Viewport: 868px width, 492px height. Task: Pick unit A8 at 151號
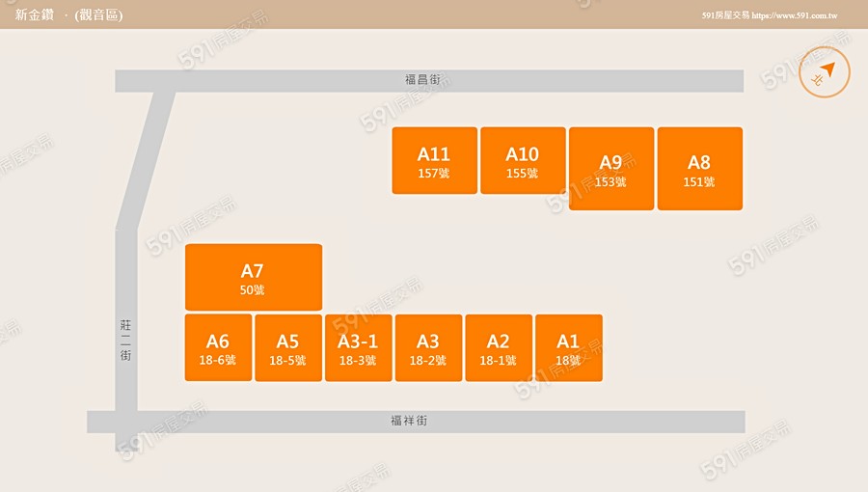coord(699,169)
